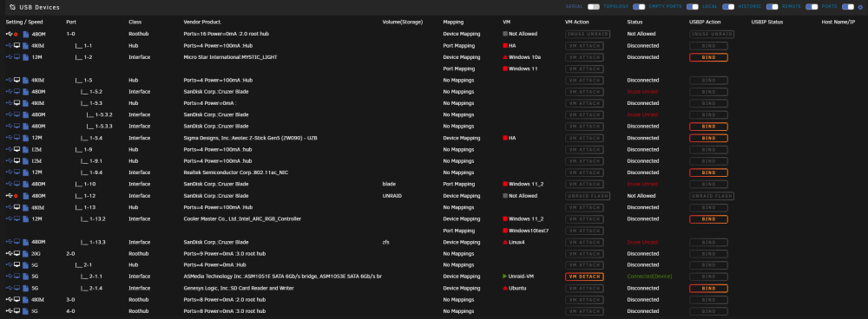
Task: Click the document icon on port 1-5.4 row
Action: click(25, 138)
